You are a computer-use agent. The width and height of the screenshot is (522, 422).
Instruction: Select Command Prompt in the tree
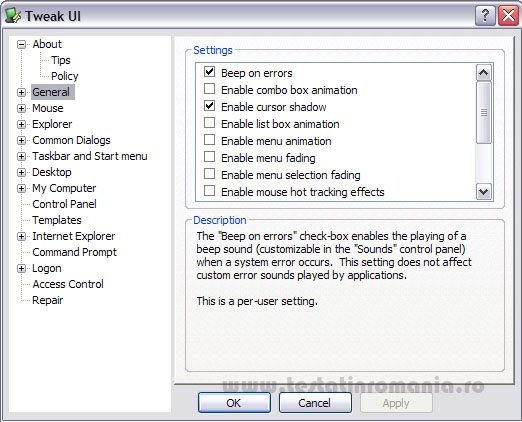[75, 252]
